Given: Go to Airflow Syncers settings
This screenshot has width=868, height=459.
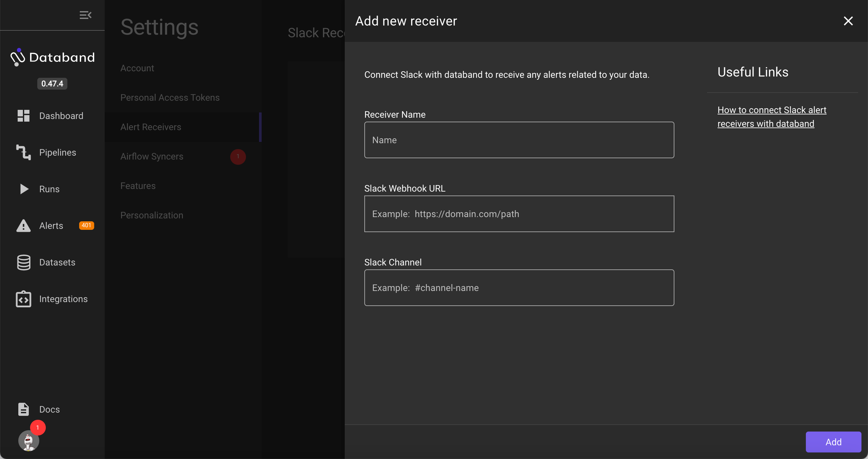Looking at the screenshot, I should click(152, 156).
